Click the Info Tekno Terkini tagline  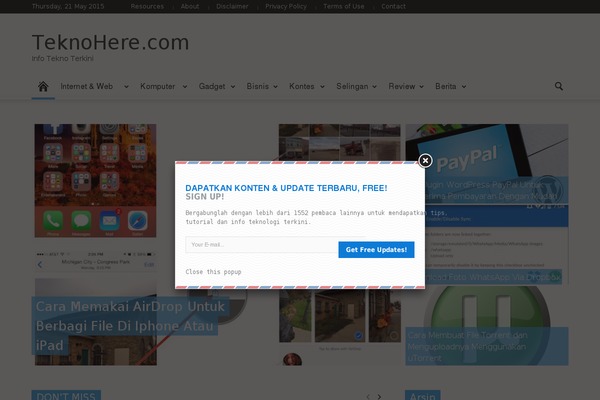click(62, 59)
